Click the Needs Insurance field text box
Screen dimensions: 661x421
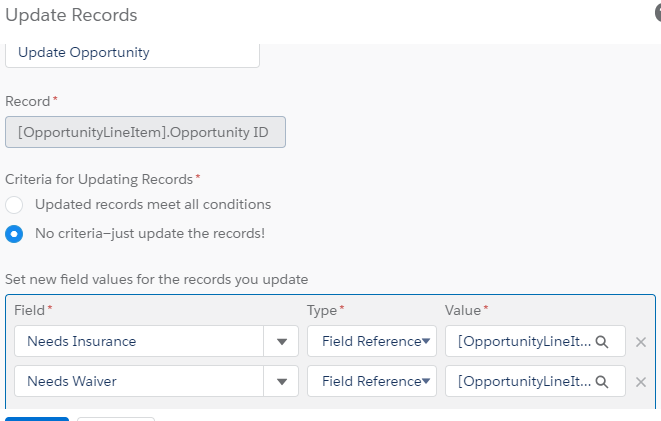[138, 341]
